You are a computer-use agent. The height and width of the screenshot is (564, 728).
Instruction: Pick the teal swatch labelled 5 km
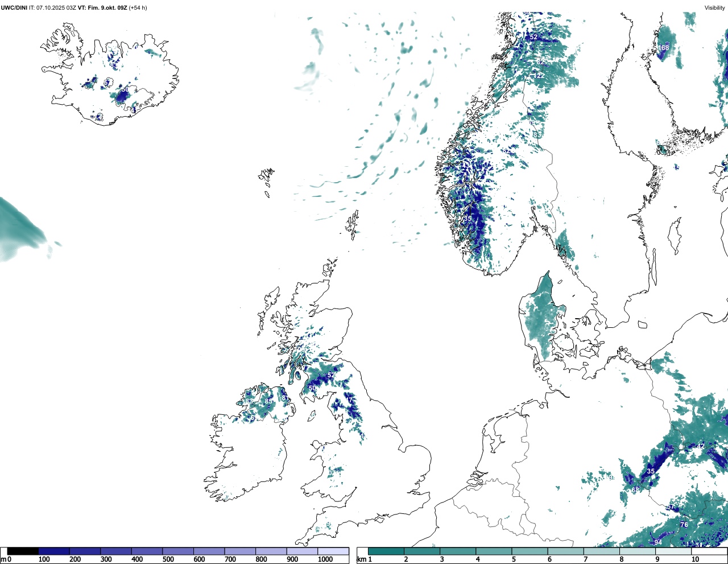(530, 551)
